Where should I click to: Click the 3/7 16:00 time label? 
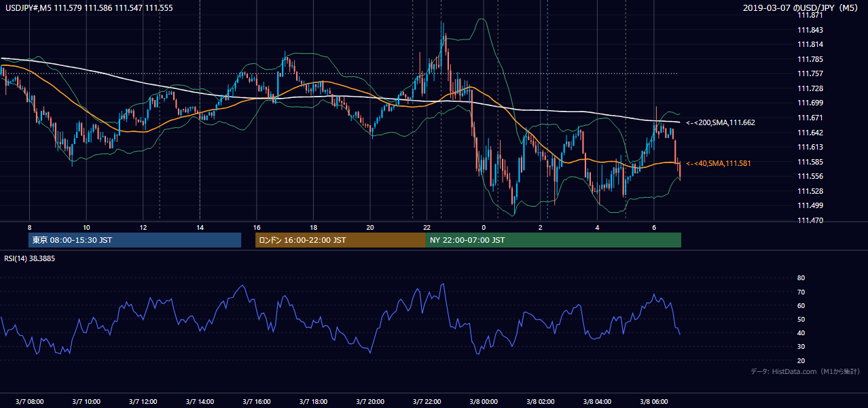tap(257, 401)
